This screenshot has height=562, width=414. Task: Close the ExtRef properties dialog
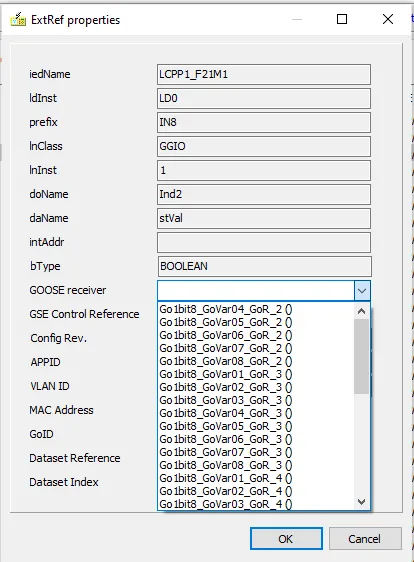(388, 19)
